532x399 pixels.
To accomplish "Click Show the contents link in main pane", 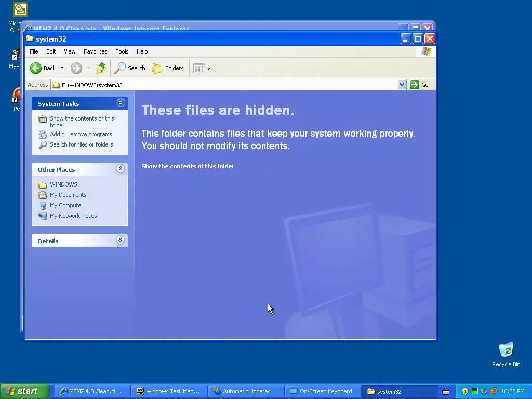I will (x=188, y=166).
